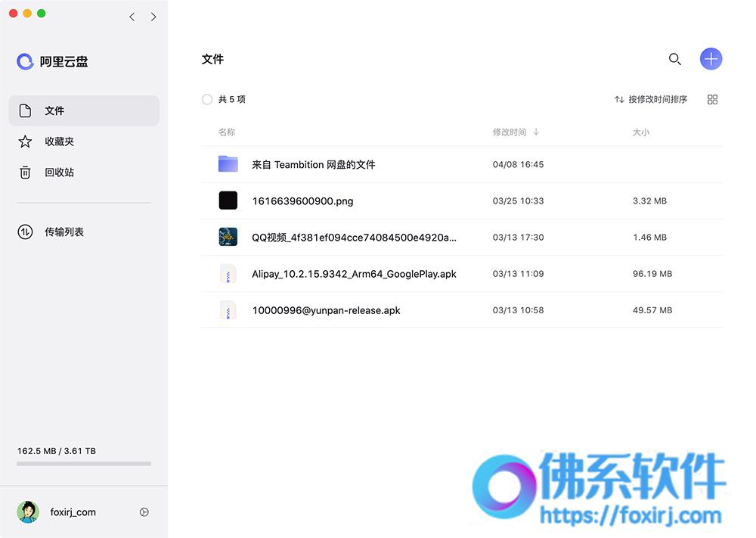756x538 pixels.
Task: Click the 03/13 17:30 modified time
Action: (518, 238)
